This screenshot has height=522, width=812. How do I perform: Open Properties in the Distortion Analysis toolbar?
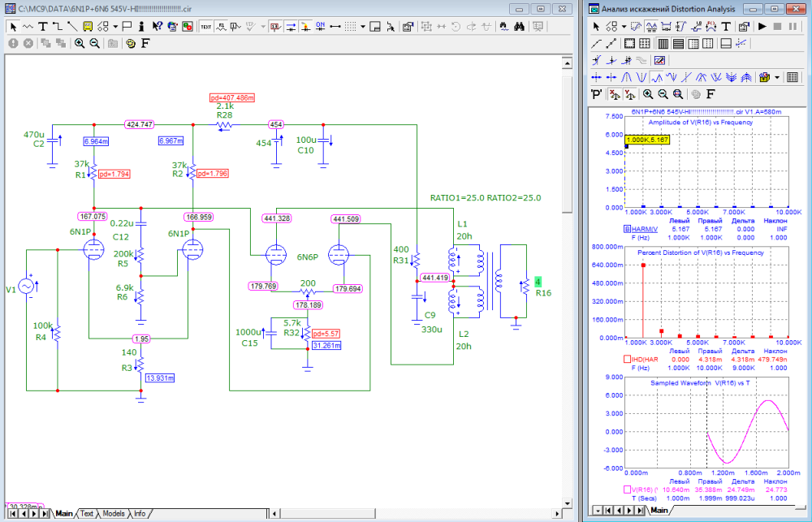743,26
